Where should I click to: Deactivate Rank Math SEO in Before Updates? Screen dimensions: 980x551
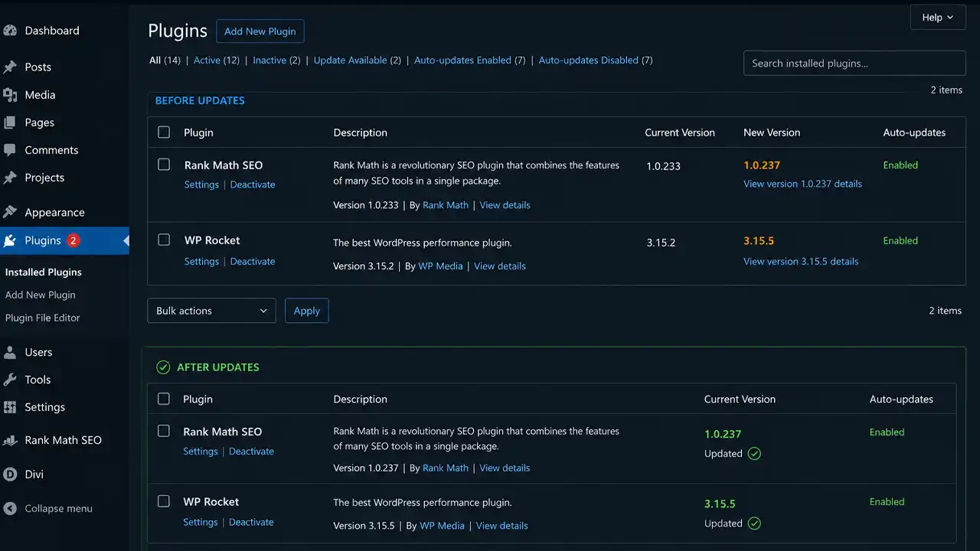coord(253,184)
